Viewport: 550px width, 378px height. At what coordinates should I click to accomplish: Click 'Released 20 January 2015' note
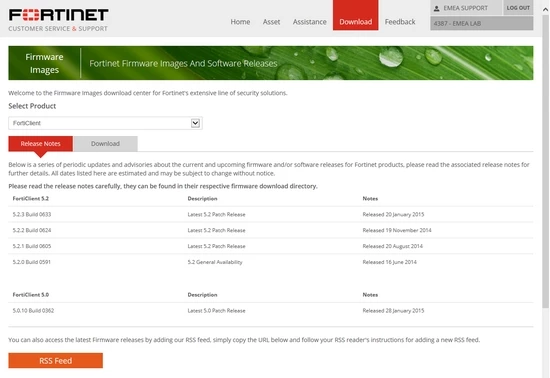point(393,214)
